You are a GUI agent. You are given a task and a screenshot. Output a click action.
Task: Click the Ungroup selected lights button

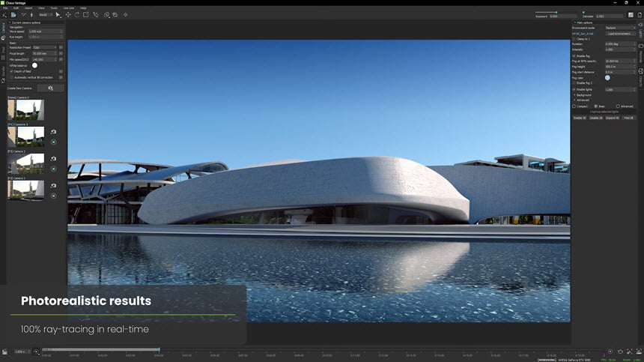pyautogui.click(x=604, y=112)
